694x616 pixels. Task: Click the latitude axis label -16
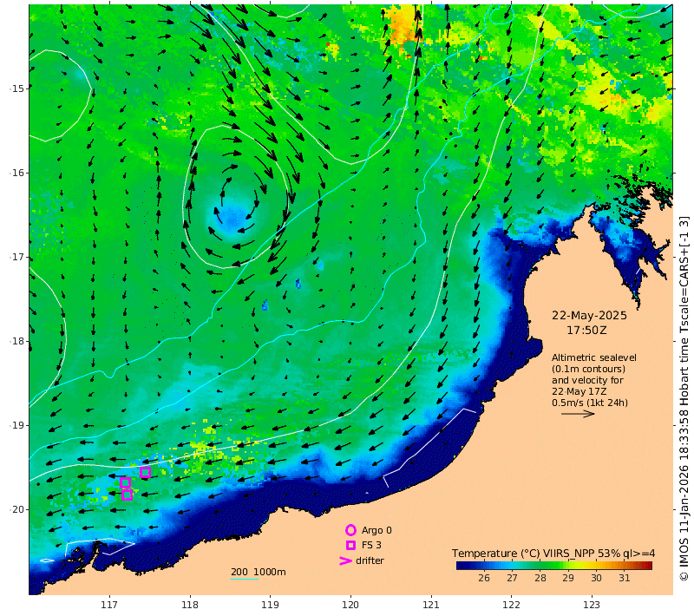tap(16, 173)
